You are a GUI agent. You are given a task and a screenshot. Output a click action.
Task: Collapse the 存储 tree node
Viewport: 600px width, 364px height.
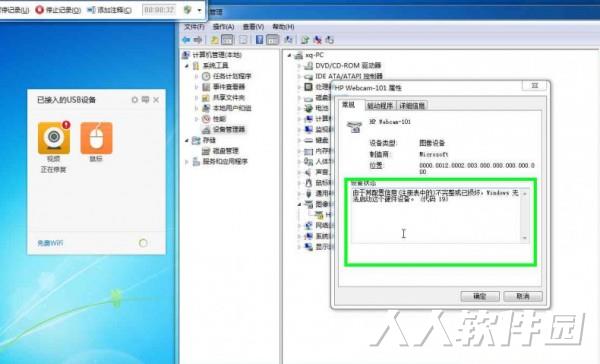tap(187, 140)
